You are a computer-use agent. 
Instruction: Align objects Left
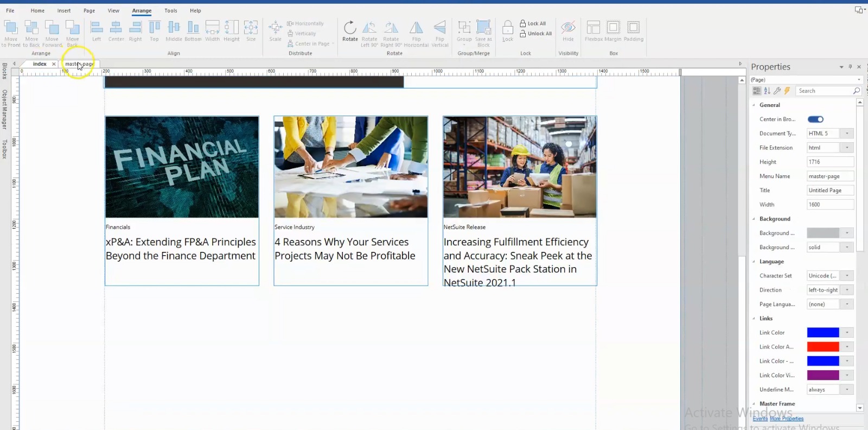[x=97, y=27]
